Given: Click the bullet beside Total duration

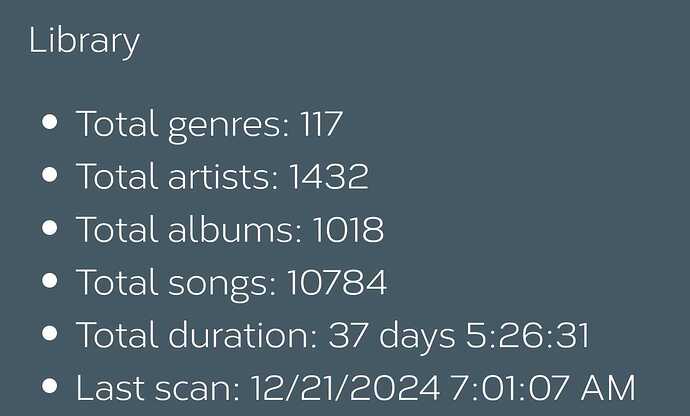Looking at the screenshot, I should [50, 333].
